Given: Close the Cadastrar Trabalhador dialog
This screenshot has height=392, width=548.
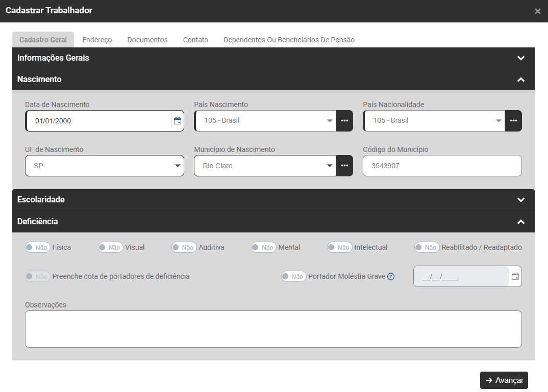Looking at the screenshot, I should (537, 11).
